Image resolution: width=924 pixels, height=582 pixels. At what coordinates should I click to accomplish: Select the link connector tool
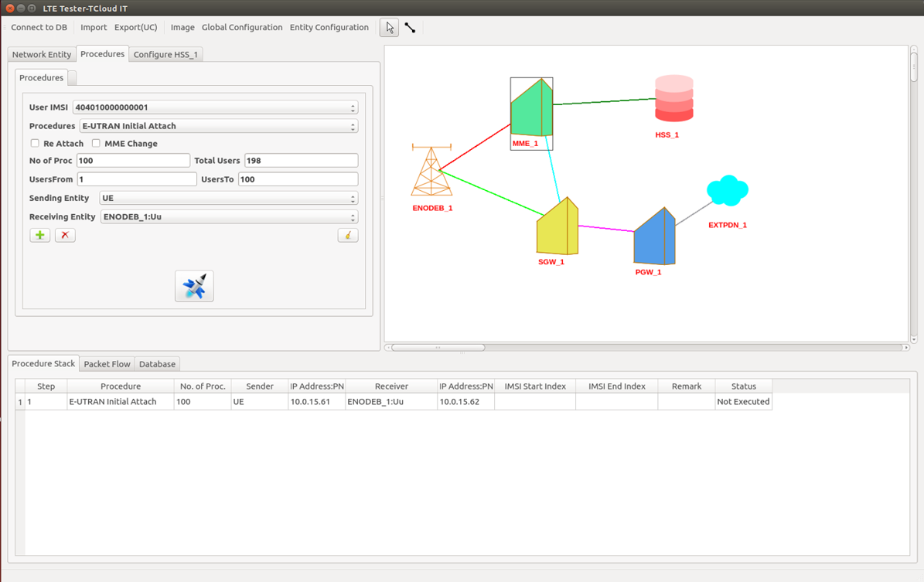(410, 28)
